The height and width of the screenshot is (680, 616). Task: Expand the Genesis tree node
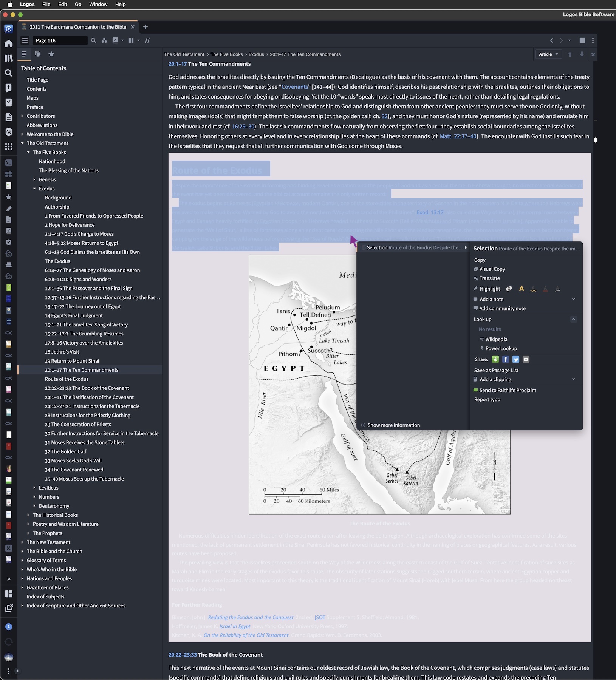point(34,179)
